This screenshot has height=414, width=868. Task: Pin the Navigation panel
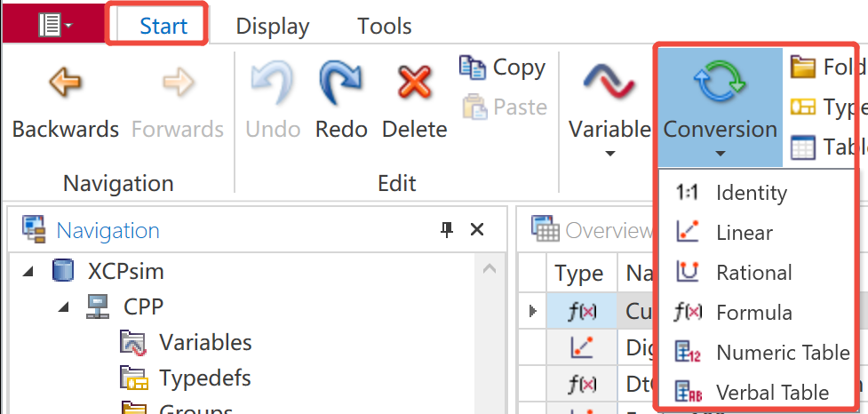point(447,230)
